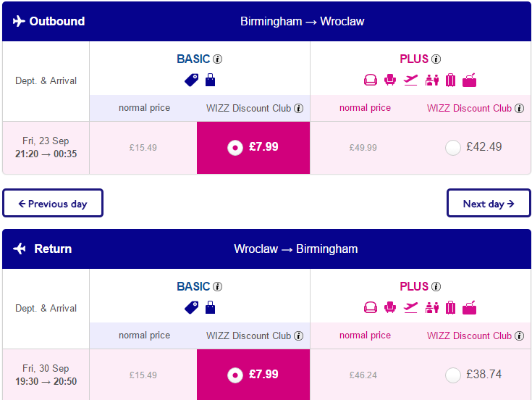Image resolution: width=532 pixels, height=400 pixels.
Task: Go to the Previous day
Action: tap(53, 203)
